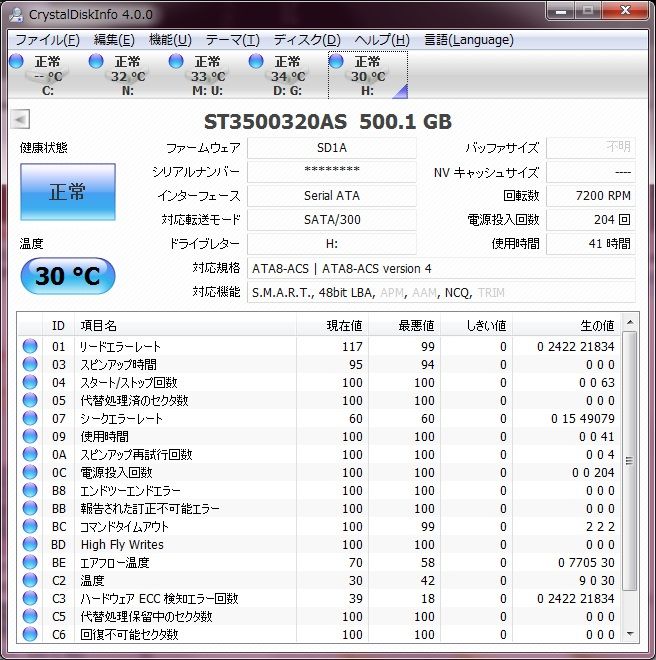The width and height of the screenshot is (656, 660).
Task: Click the SMART list vertical scrollbar thumb
Action: click(x=630, y=461)
